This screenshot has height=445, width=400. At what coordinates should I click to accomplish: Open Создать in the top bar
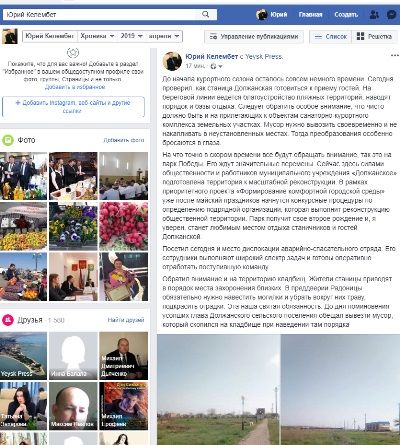(x=346, y=15)
